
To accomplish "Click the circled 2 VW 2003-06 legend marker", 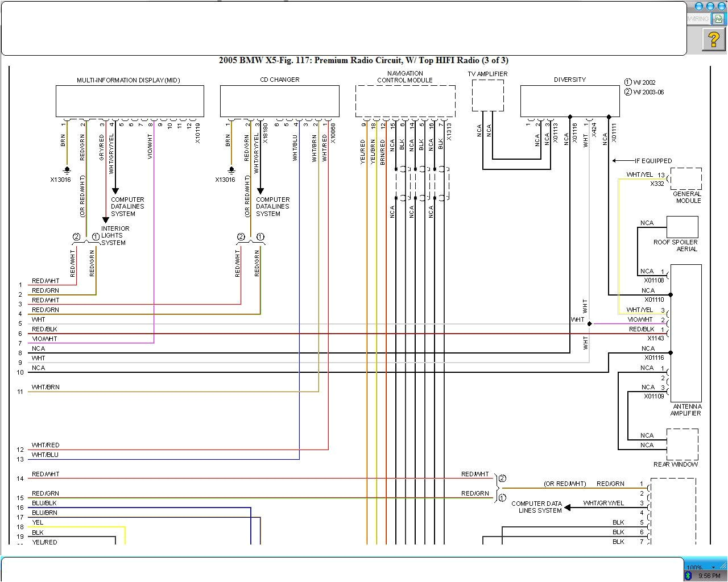I will (628, 92).
